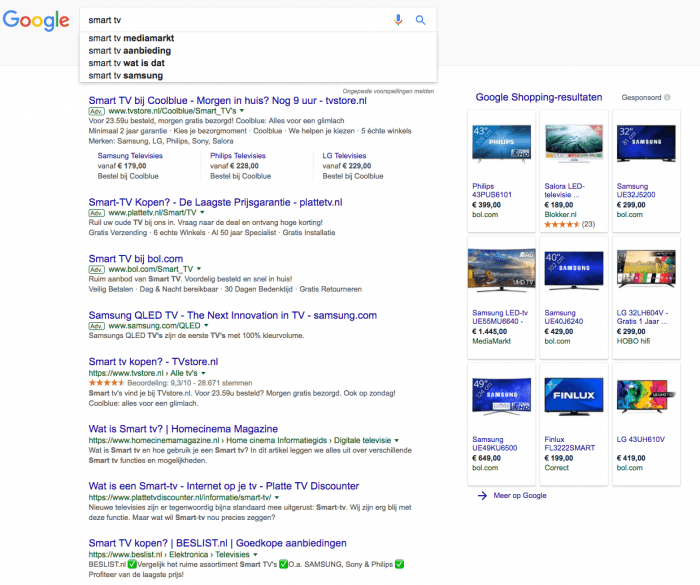
Task: Click inside the smart tv search field
Action: 230,20
